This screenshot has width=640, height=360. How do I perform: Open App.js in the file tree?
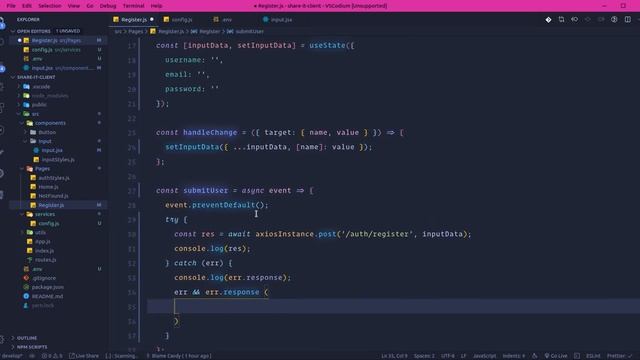(42, 241)
